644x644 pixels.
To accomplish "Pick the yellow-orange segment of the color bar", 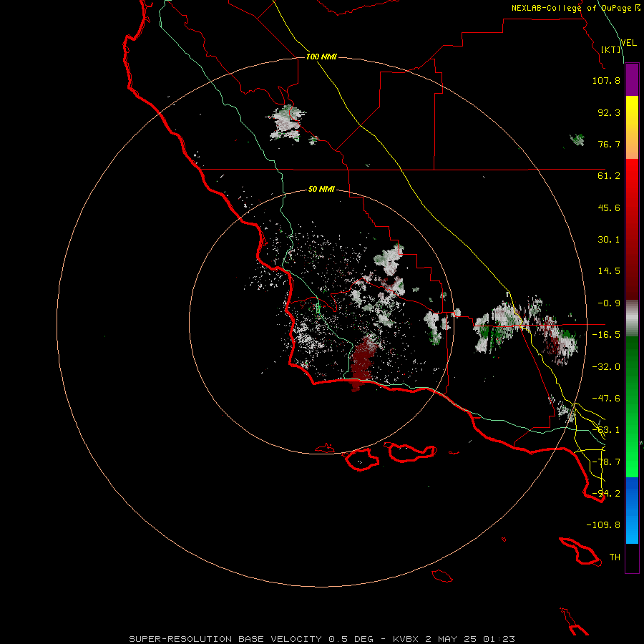I will (x=632, y=127).
